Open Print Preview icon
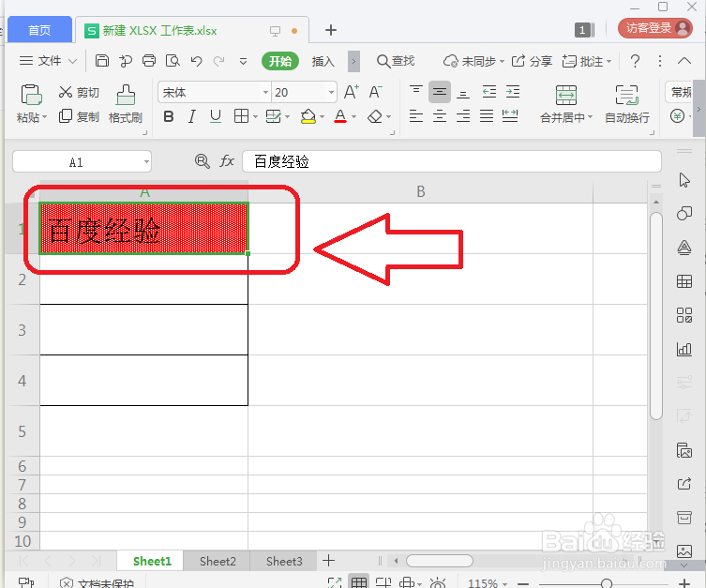This screenshot has width=706, height=588. [x=173, y=60]
